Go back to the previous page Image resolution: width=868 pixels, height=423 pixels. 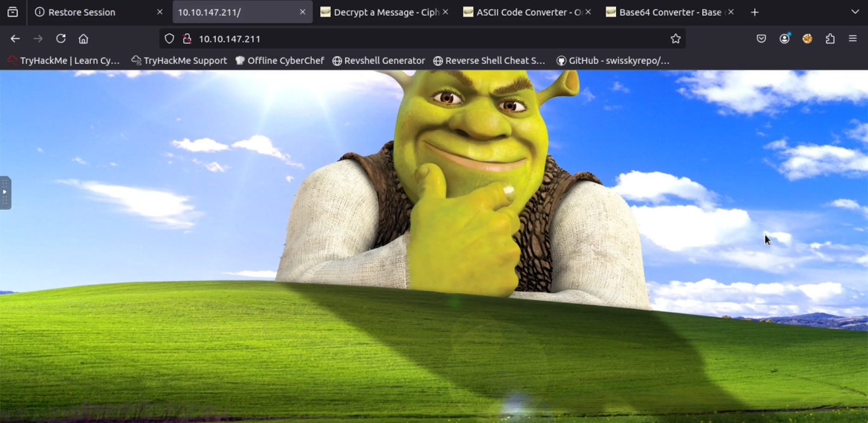pyautogui.click(x=15, y=39)
